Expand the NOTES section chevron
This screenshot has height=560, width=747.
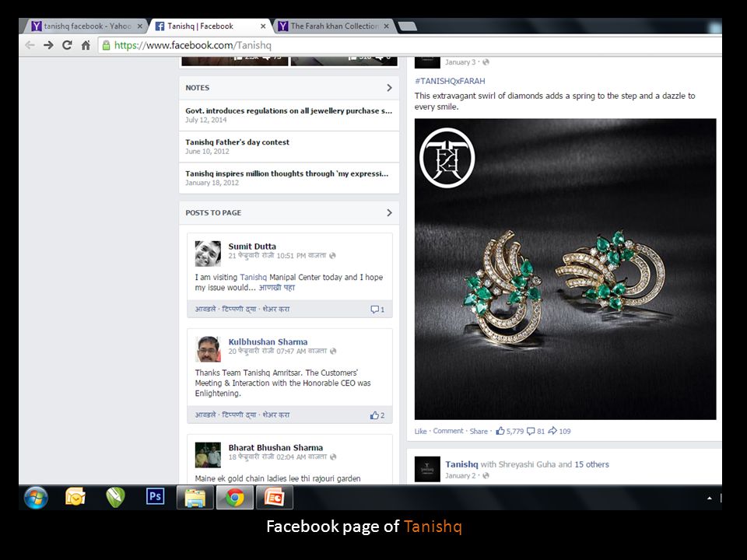(389, 88)
